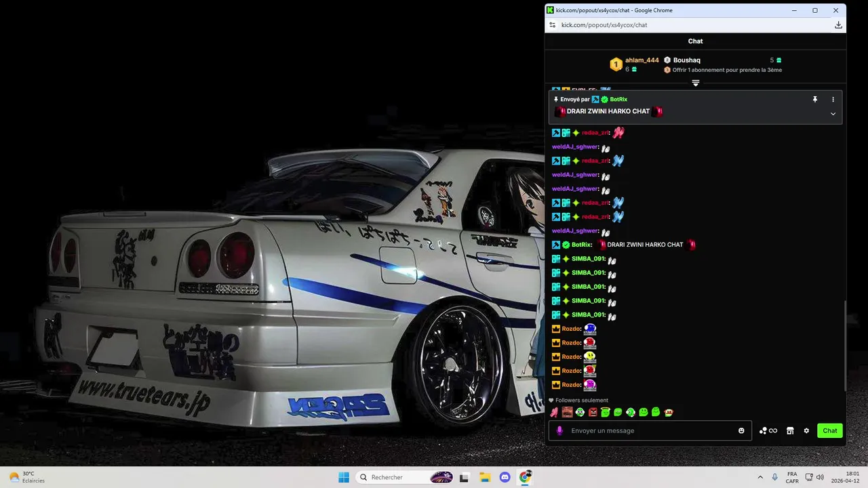
Task: Open the Windows Start menu
Action: tap(344, 477)
